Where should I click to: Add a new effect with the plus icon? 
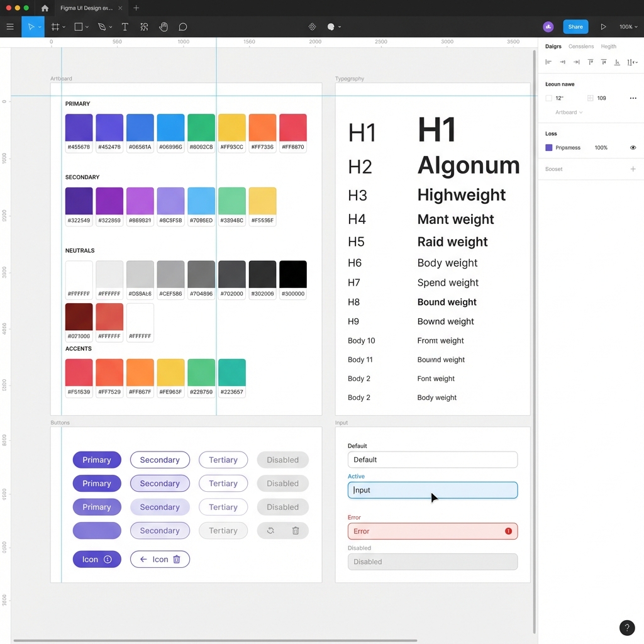click(633, 169)
